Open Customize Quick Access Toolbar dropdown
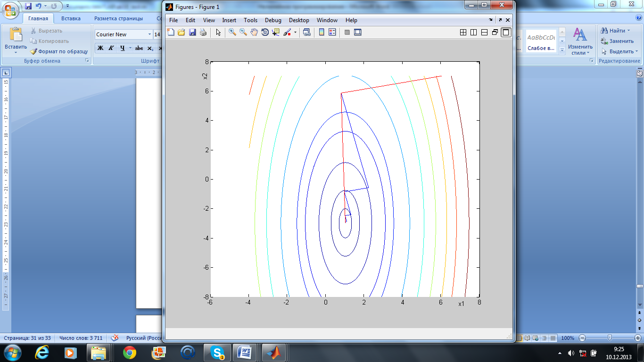644x362 pixels. 67,6
